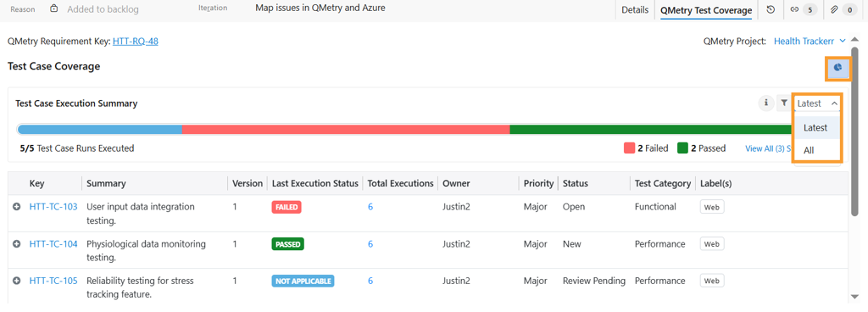This screenshot has height=312, width=868.
Task: Switch to the Details tab
Action: tap(634, 9)
